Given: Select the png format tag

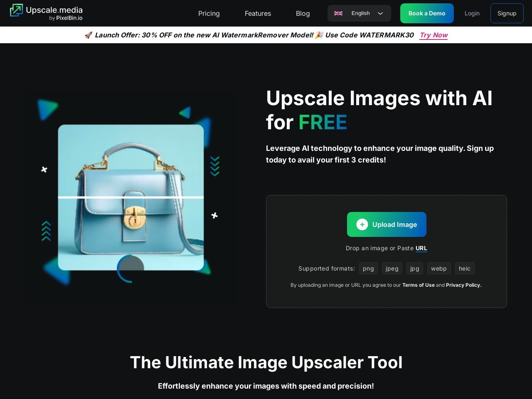Looking at the screenshot, I should (x=368, y=268).
